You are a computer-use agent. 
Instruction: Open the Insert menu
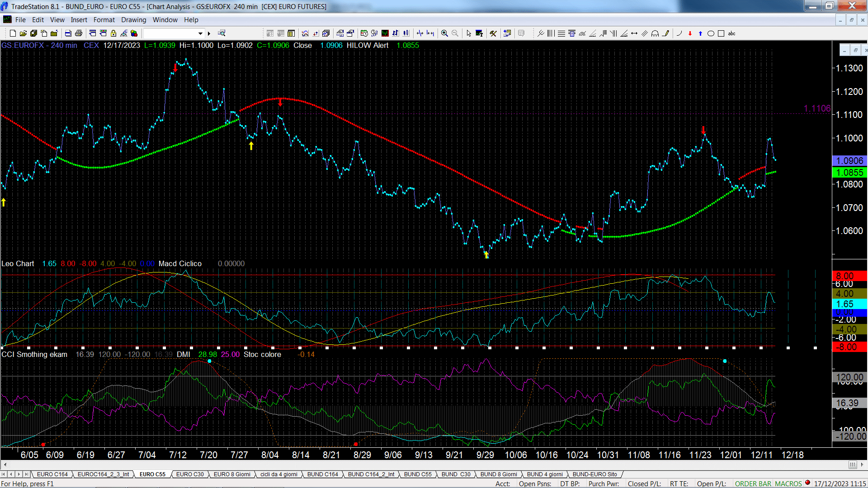tap(79, 20)
